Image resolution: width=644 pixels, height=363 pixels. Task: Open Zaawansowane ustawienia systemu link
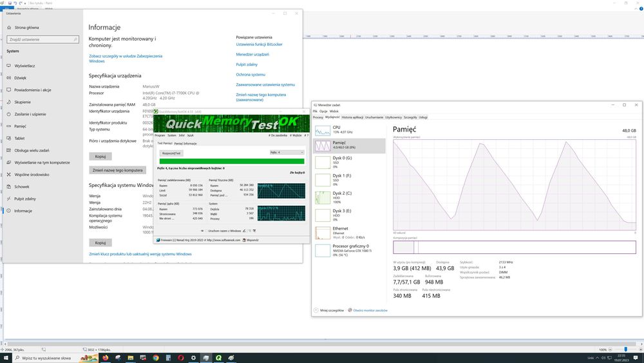pyautogui.click(x=265, y=84)
